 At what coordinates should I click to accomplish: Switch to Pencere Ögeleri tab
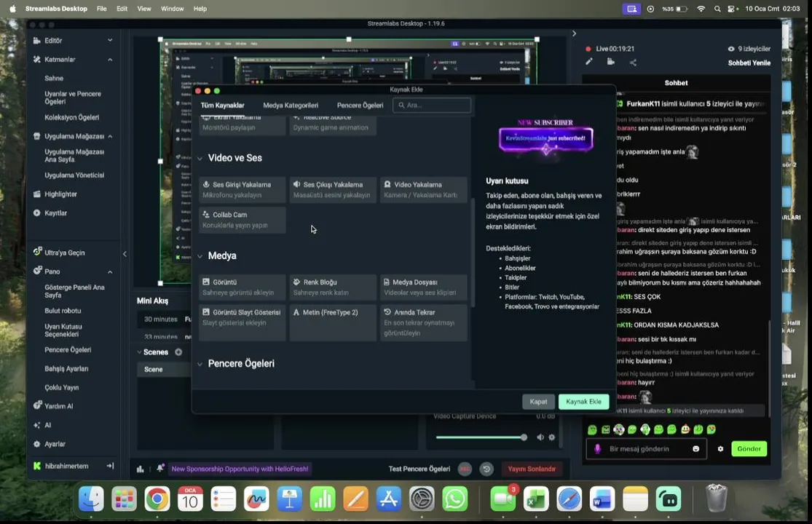360,105
